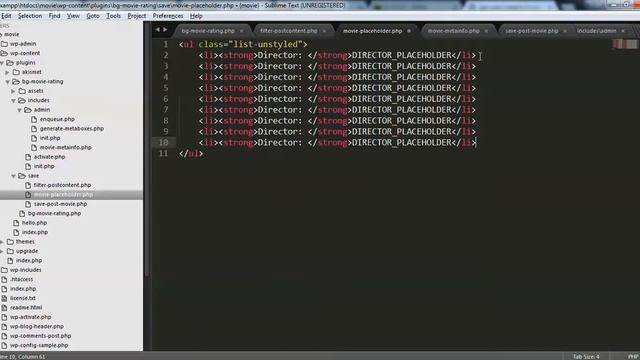Go to previous tab with left arrow

tap(158, 29)
